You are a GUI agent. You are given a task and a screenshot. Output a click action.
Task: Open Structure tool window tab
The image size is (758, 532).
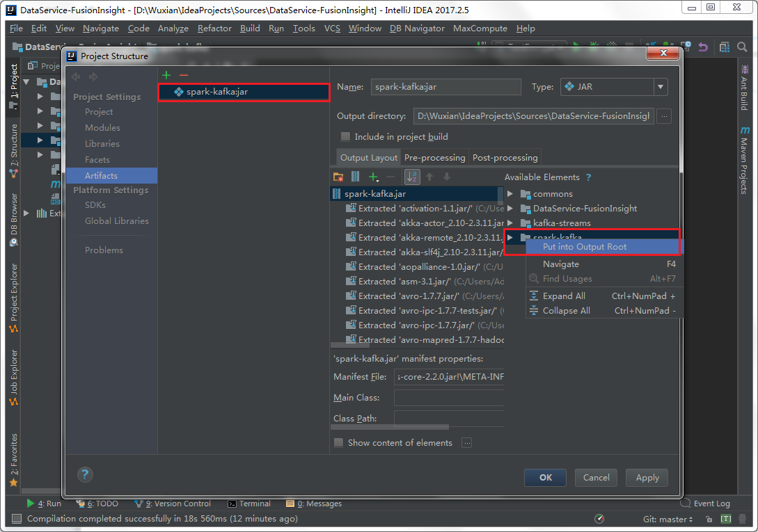[13, 150]
